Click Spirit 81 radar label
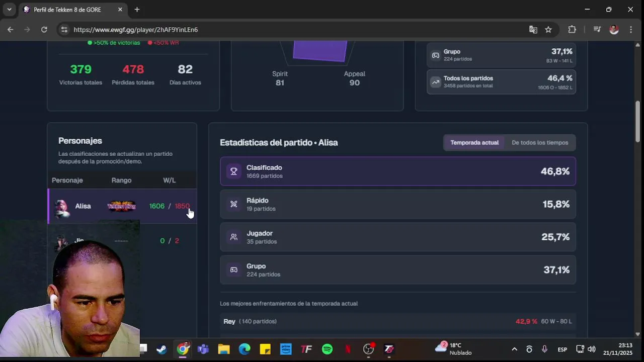Screen dimensions: 644x362 tap(280, 78)
